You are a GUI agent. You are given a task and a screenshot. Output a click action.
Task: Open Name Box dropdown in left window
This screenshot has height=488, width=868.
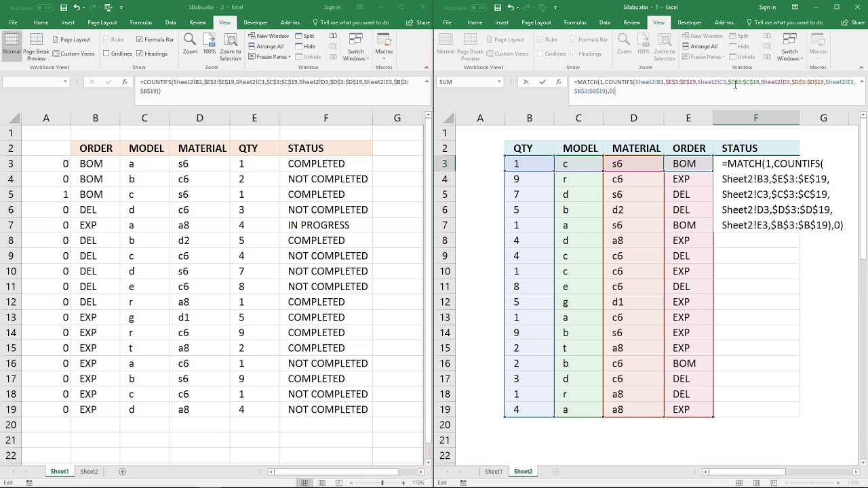(65, 81)
